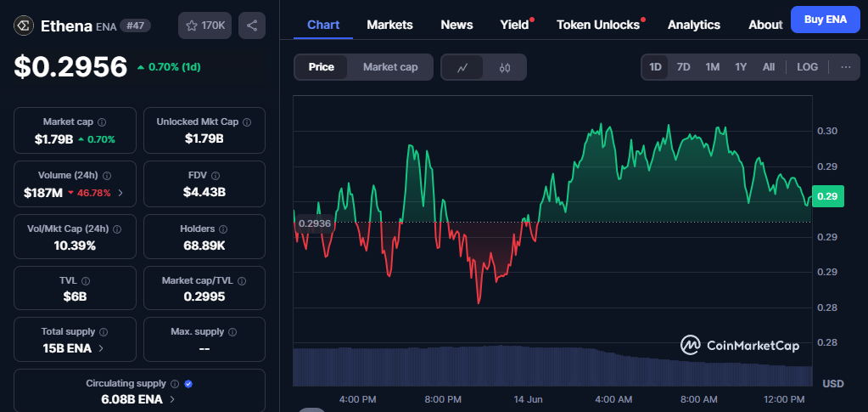Open Circulating supply info icon
Screen dimensions: 868x412
point(175,384)
